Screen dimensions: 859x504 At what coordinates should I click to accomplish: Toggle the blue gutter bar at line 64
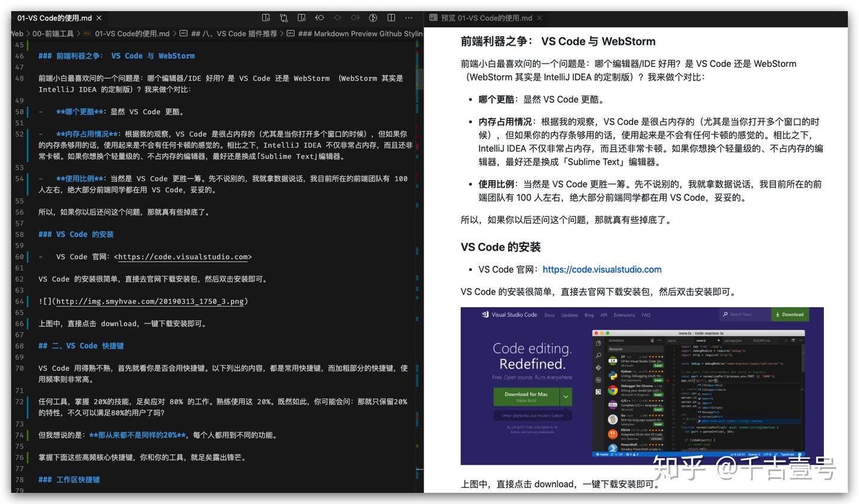[x=27, y=301]
